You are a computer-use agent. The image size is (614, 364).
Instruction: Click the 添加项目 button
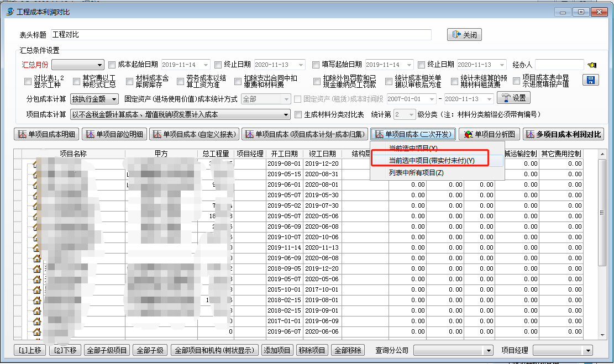pyautogui.click(x=277, y=350)
